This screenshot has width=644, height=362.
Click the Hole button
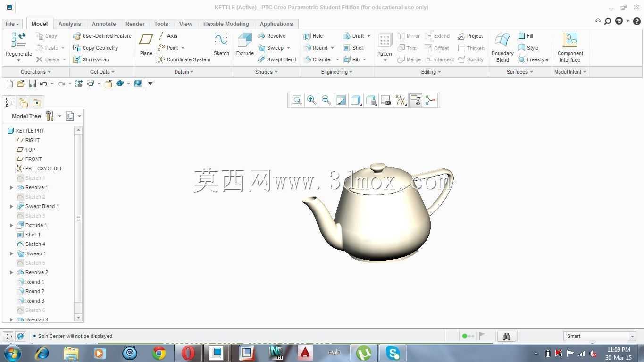tap(313, 36)
